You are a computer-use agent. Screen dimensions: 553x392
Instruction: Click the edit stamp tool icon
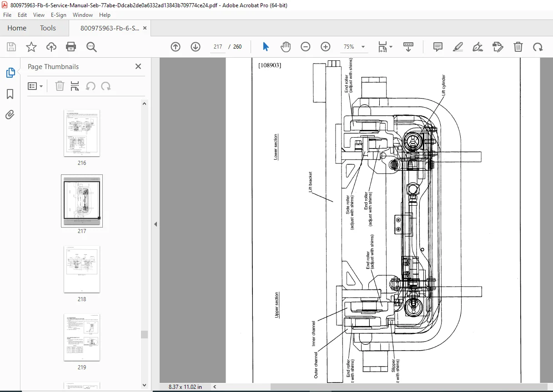[498, 47]
